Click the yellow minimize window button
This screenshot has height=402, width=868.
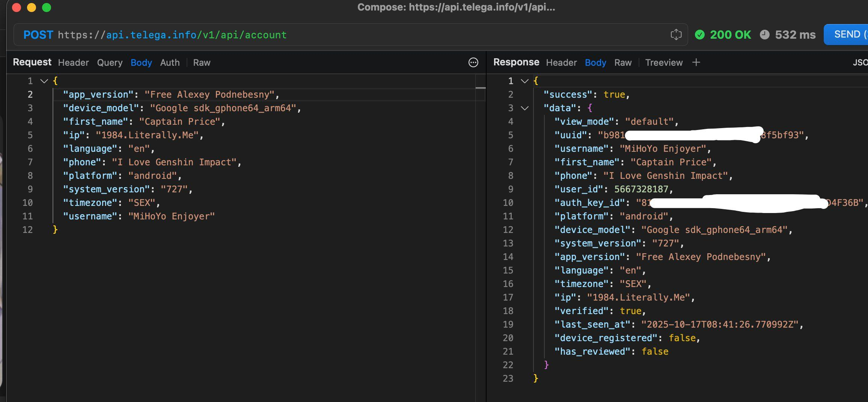(32, 8)
